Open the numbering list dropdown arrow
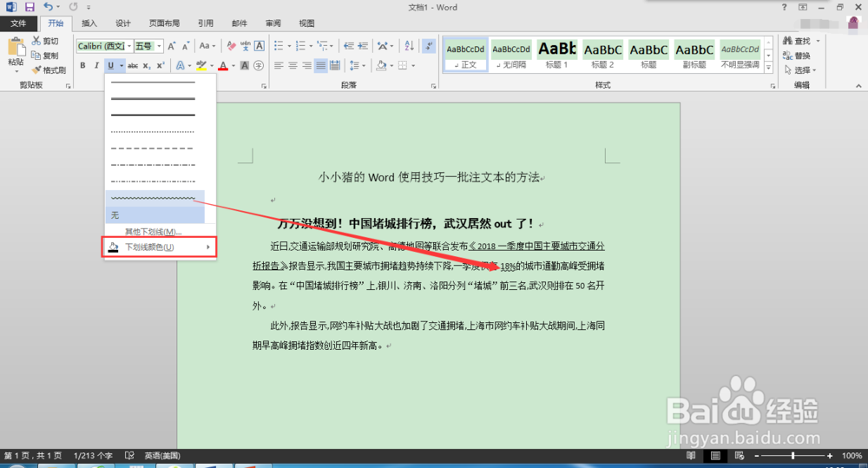 click(x=311, y=46)
